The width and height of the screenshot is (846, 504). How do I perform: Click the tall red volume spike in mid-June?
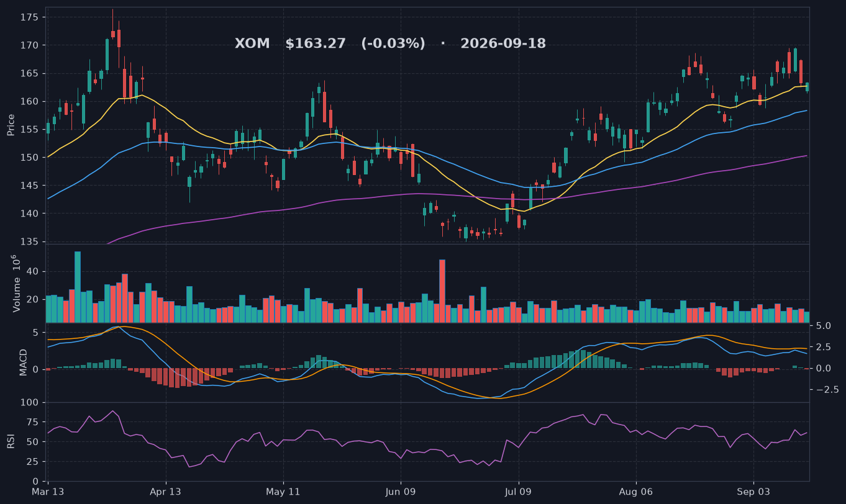click(442, 291)
